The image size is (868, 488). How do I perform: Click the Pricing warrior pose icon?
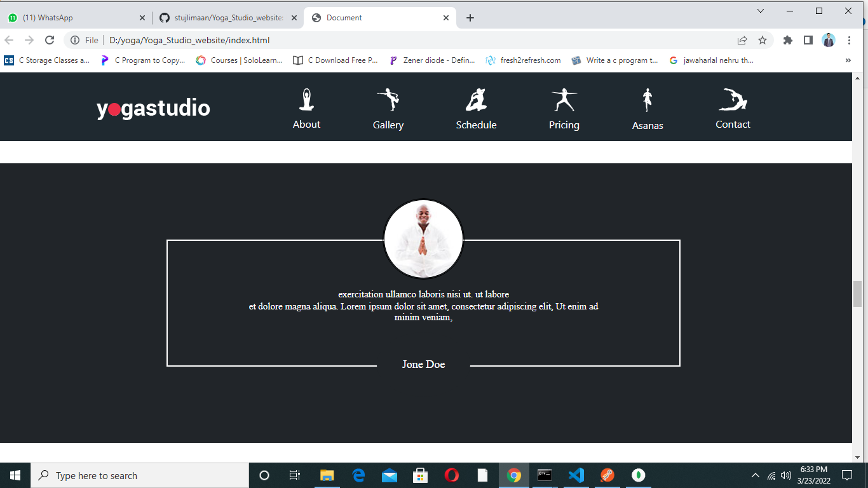click(564, 100)
